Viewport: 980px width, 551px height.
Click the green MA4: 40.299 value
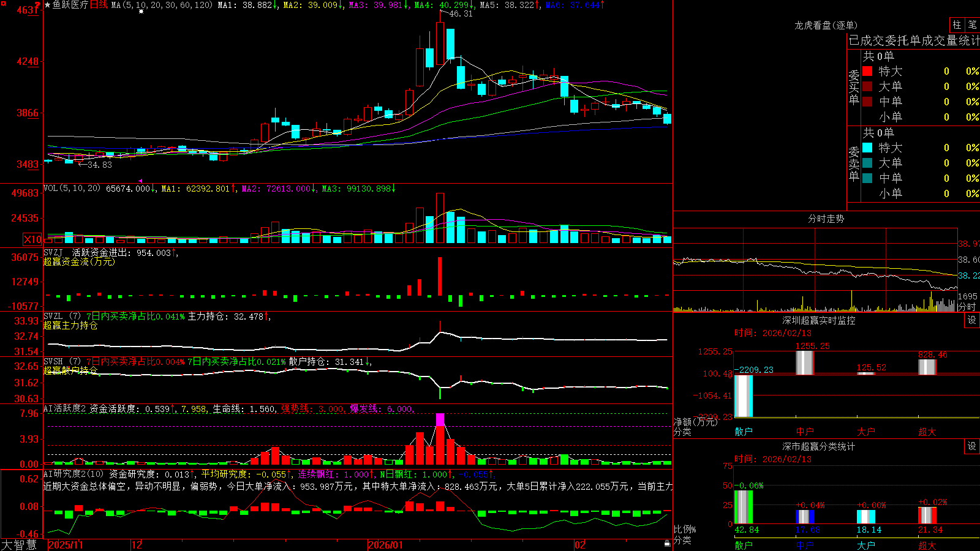coord(442,5)
